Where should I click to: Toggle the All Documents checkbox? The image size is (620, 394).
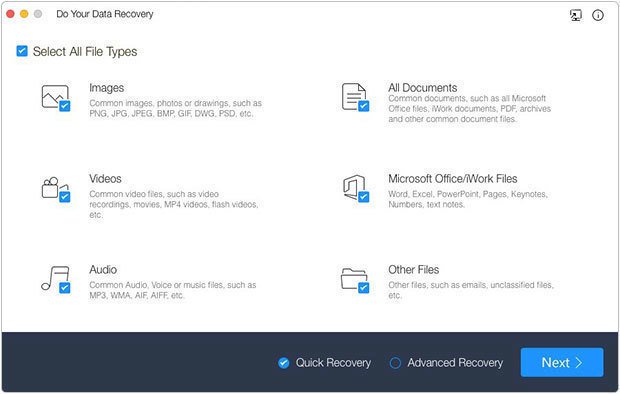[x=363, y=106]
